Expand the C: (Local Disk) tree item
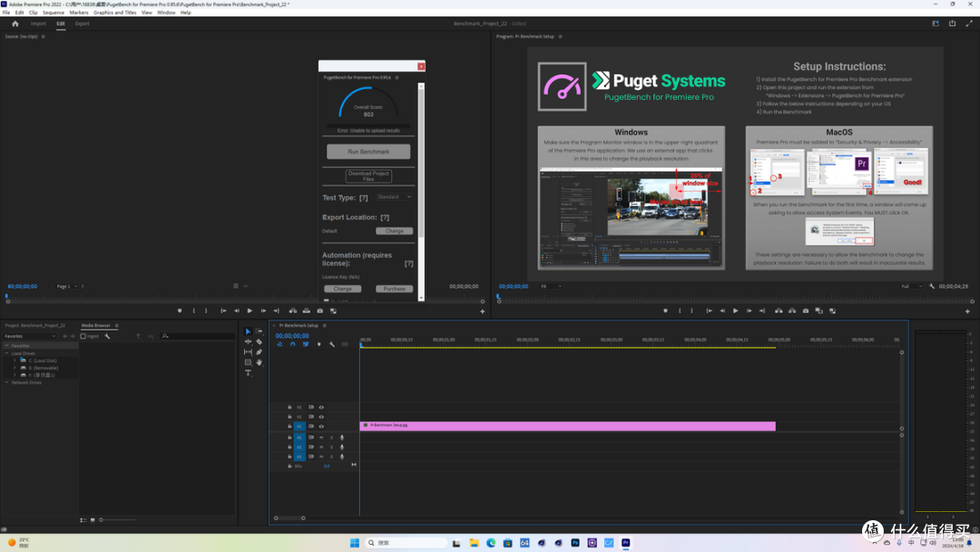The image size is (980, 552). 15,360
